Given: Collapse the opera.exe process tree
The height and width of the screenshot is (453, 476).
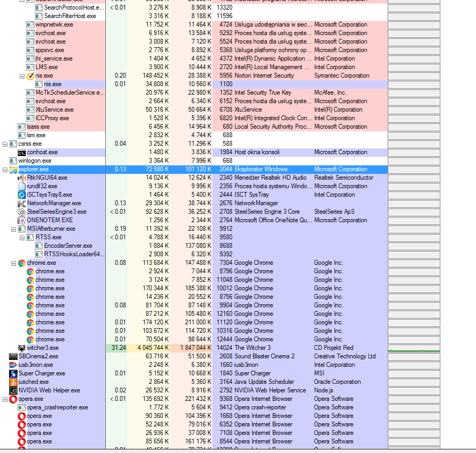Looking at the screenshot, I should tap(5, 399).
